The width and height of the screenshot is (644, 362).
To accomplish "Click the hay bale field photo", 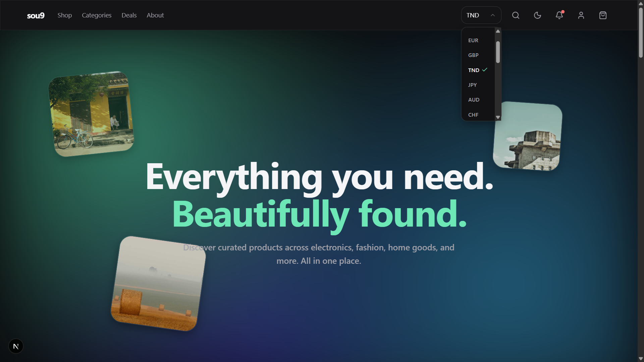I will point(158,284).
